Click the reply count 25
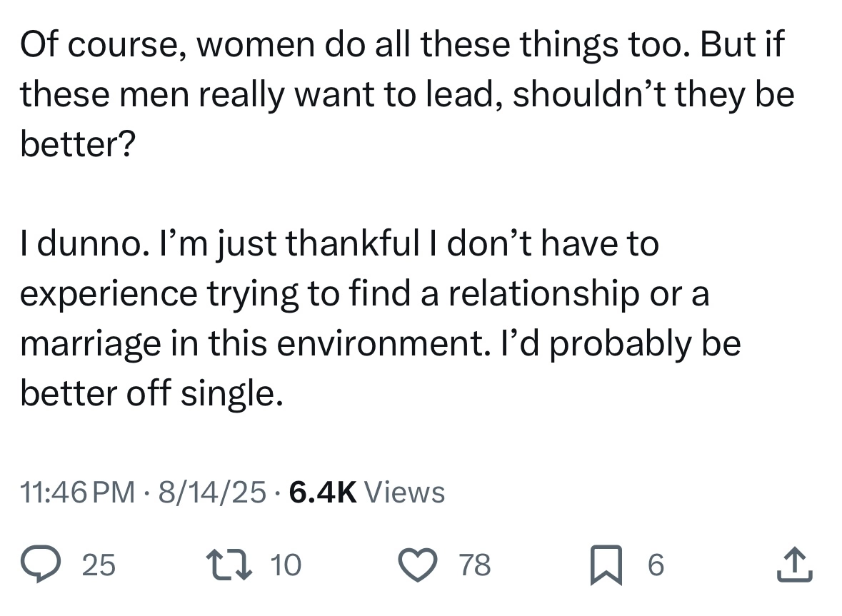 (x=99, y=565)
